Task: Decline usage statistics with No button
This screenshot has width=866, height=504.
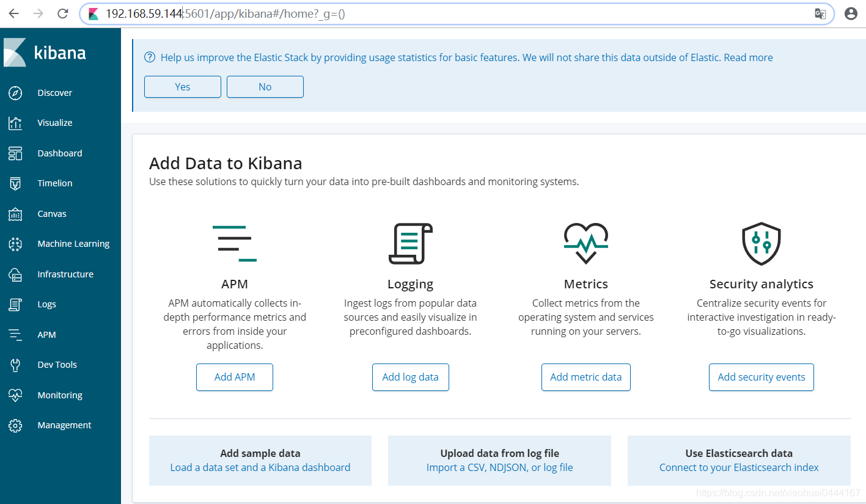Action: pos(265,87)
